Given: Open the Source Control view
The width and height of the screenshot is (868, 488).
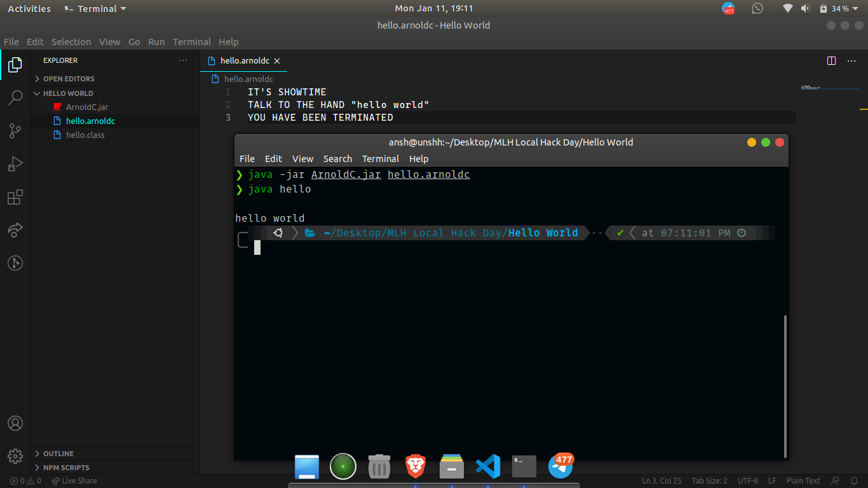Looking at the screenshot, I should pos(15,131).
